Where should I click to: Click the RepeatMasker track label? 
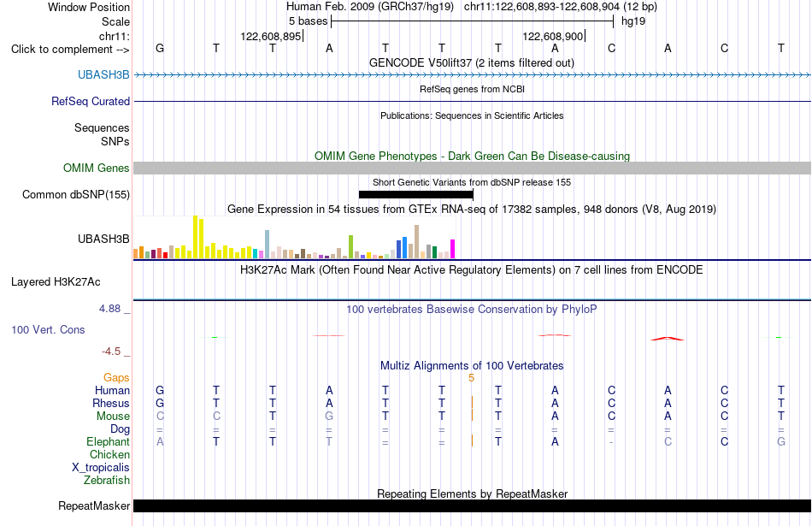pyautogui.click(x=94, y=505)
